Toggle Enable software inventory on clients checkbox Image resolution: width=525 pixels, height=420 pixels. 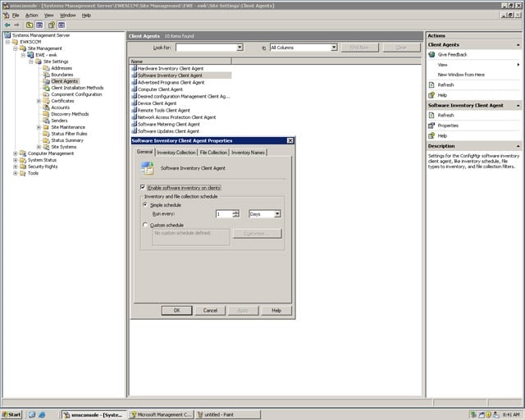[x=143, y=187]
